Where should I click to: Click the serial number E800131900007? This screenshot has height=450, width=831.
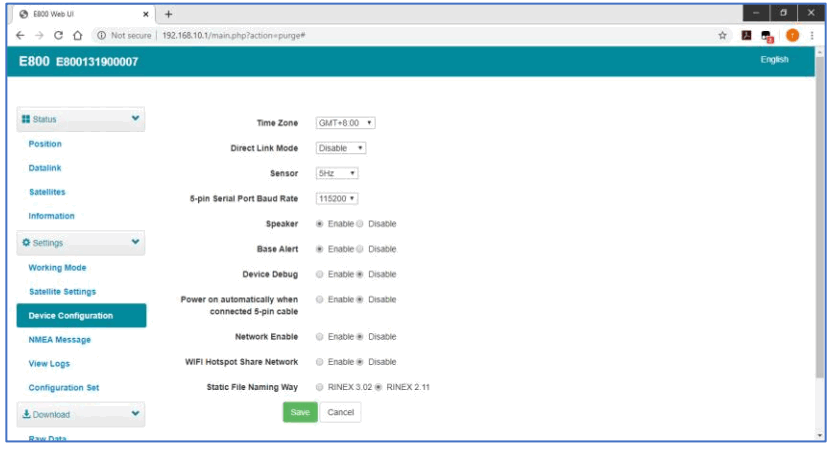[x=97, y=62]
